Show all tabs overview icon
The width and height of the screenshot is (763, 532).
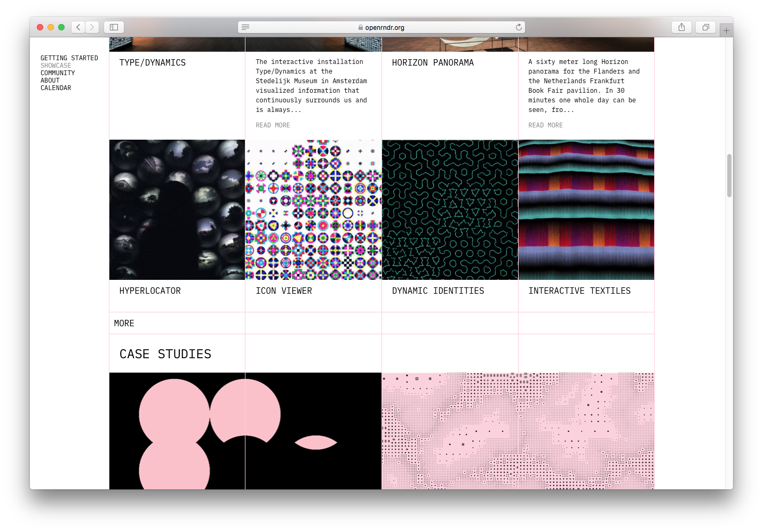pos(705,27)
